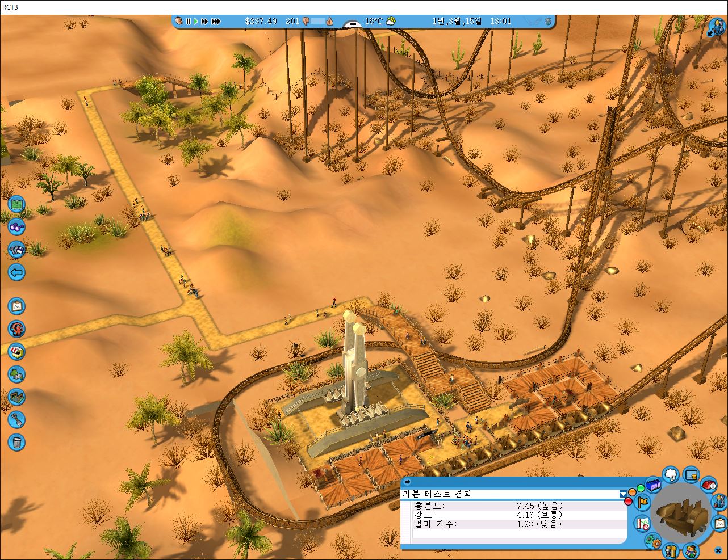Select the delete trash can tool
This screenshot has width=728, height=560.
tap(17, 442)
